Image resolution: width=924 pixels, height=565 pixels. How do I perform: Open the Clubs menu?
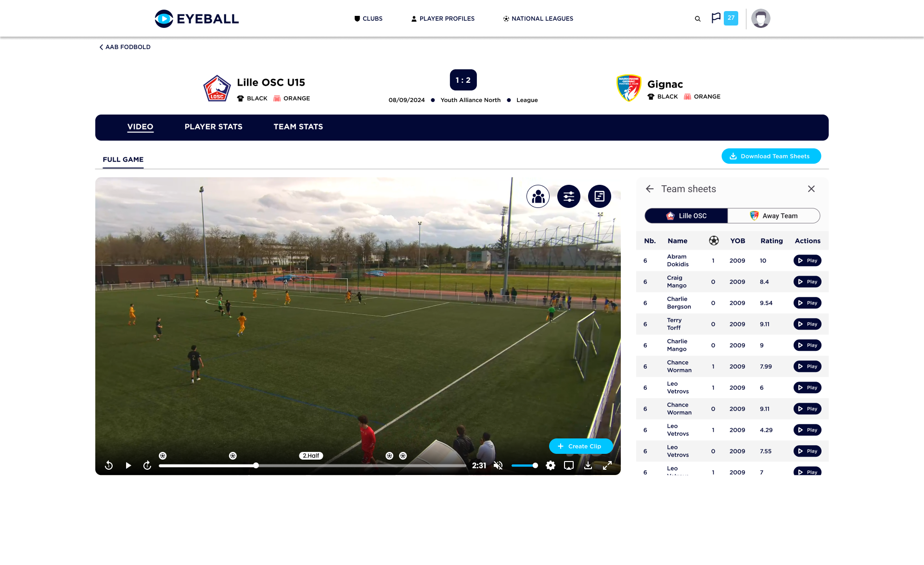tap(368, 19)
